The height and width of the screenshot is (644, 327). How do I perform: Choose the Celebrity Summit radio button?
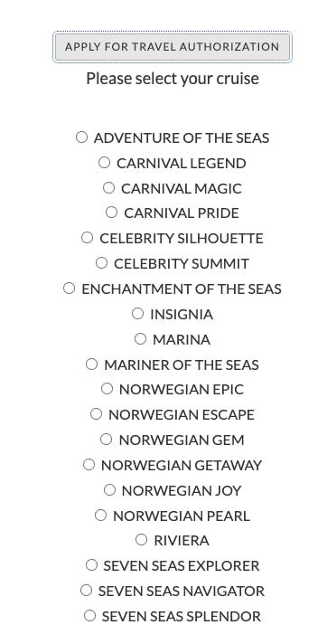pos(101,263)
